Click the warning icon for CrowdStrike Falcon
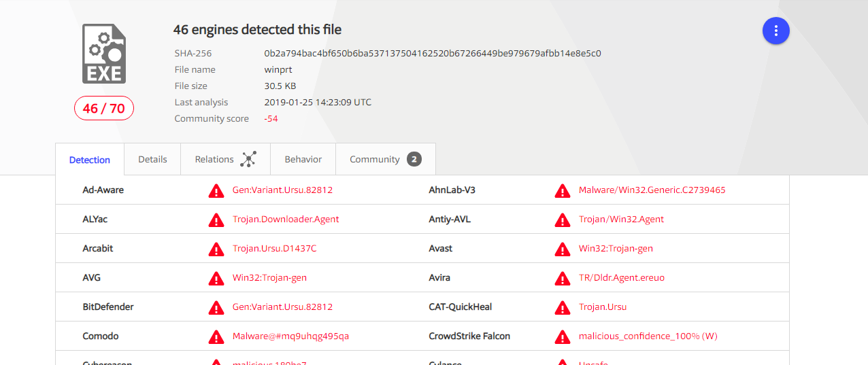 pyautogui.click(x=563, y=336)
